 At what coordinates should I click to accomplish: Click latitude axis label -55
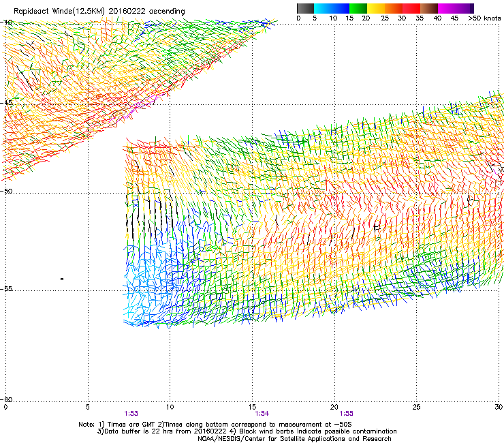pyautogui.click(x=6, y=289)
